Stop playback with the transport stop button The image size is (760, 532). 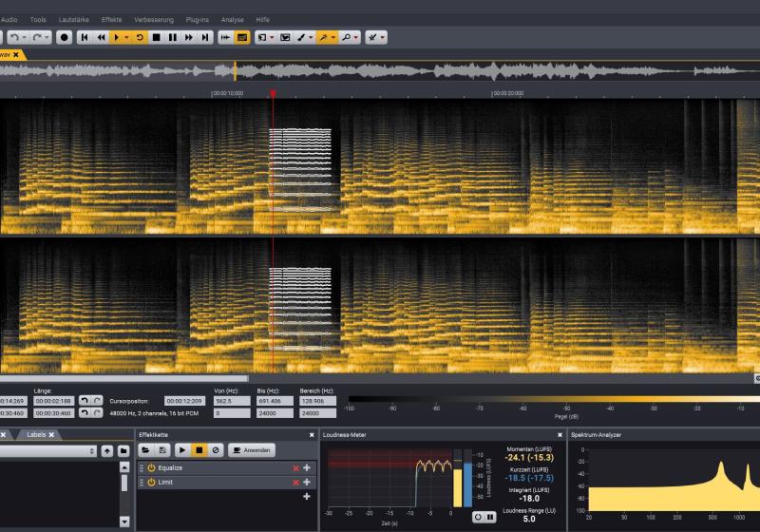tap(157, 37)
